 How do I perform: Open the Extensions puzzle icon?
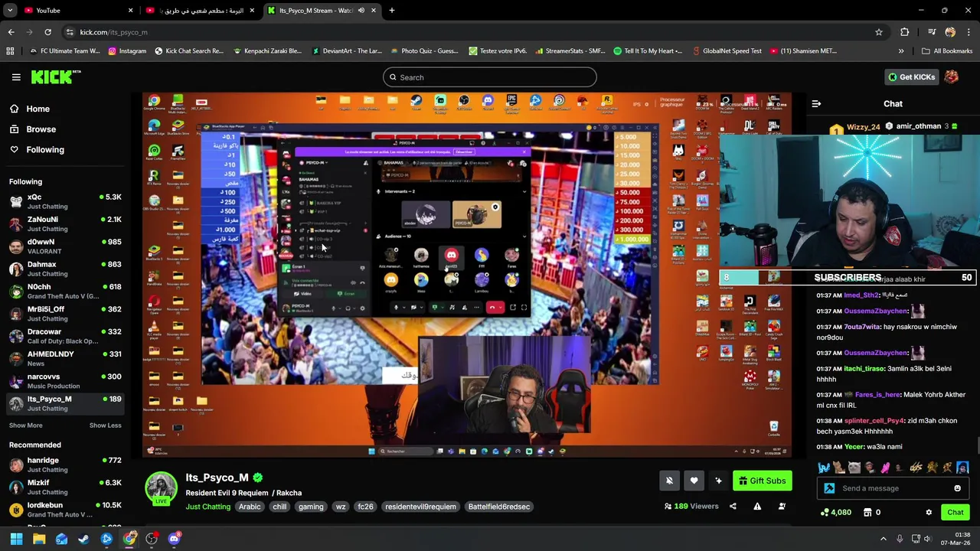click(905, 32)
